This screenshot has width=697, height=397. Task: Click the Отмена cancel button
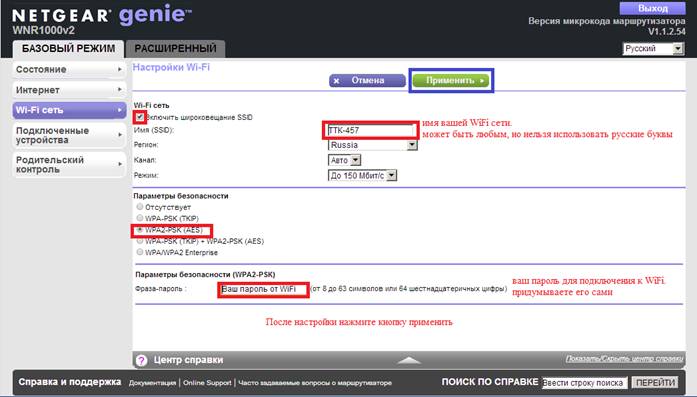367,80
